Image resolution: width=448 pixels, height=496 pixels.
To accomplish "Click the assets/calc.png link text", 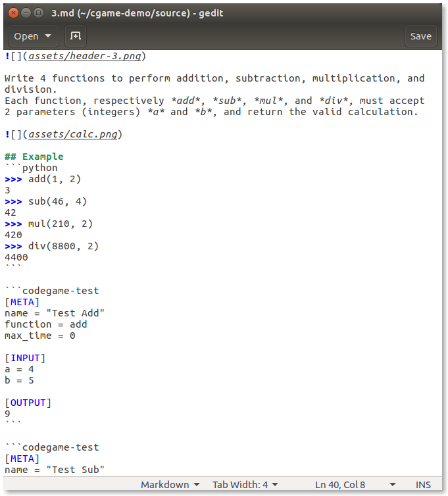I will click(73, 134).
